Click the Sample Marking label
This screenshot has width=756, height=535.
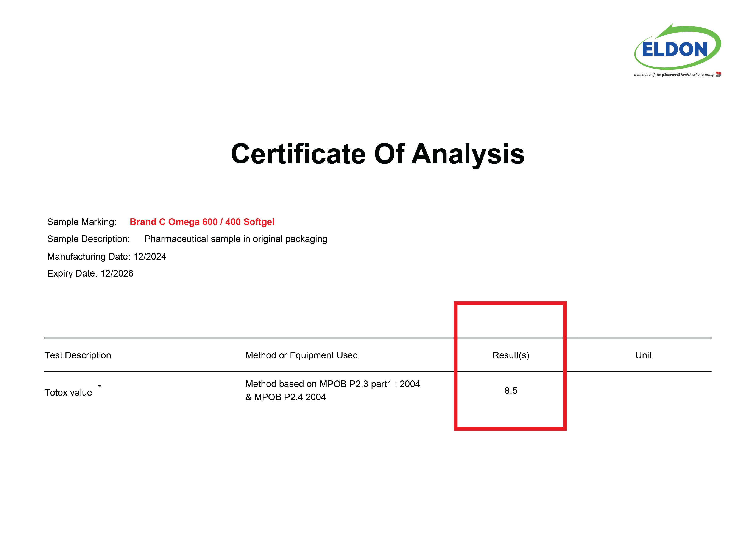pyautogui.click(x=82, y=222)
